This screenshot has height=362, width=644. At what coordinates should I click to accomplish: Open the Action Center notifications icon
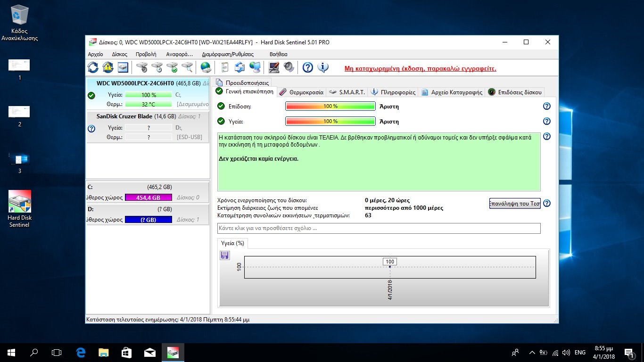[628, 352]
